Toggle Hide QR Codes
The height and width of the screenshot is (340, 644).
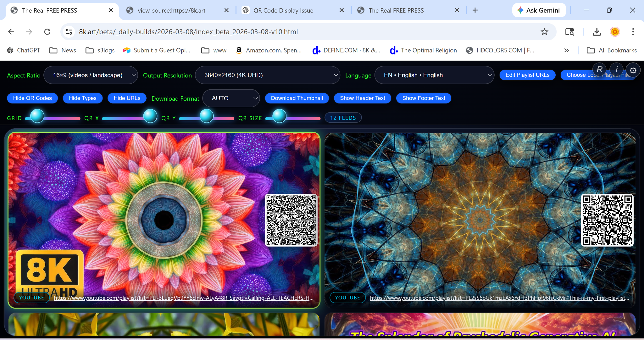click(x=32, y=98)
